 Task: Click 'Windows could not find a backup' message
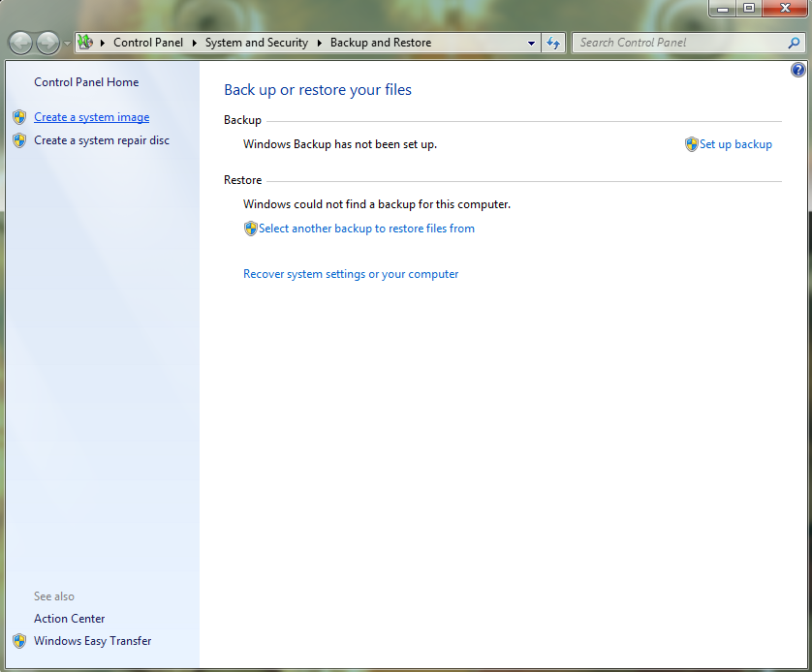coord(377,204)
